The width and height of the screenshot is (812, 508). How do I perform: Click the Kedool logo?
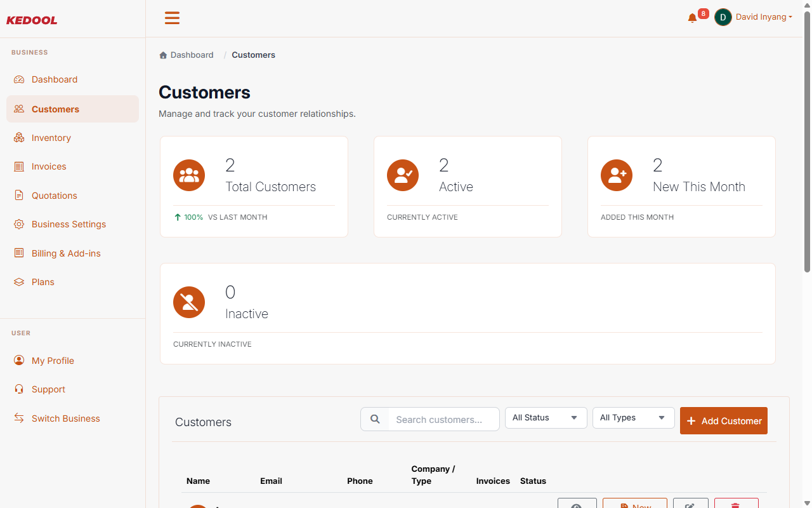click(32, 20)
